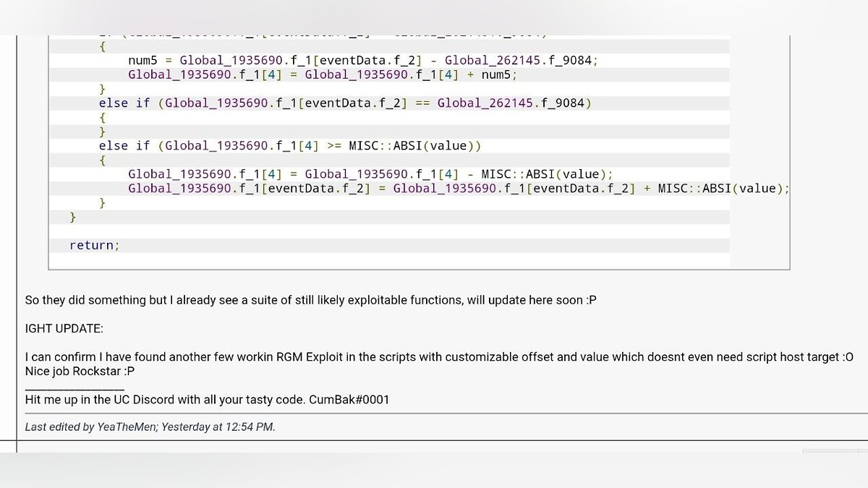Image resolution: width=868 pixels, height=488 pixels.
Task: Click the "Yesterday at 12:54 PM" timestamp
Action: [x=217, y=427]
